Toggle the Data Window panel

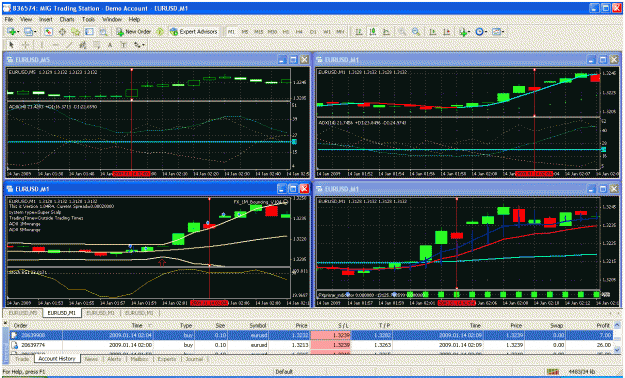pos(62,32)
